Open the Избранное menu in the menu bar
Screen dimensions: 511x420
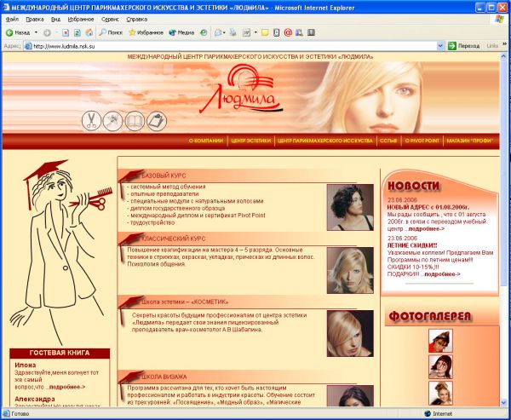pyautogui.click(x=81, y=20)
